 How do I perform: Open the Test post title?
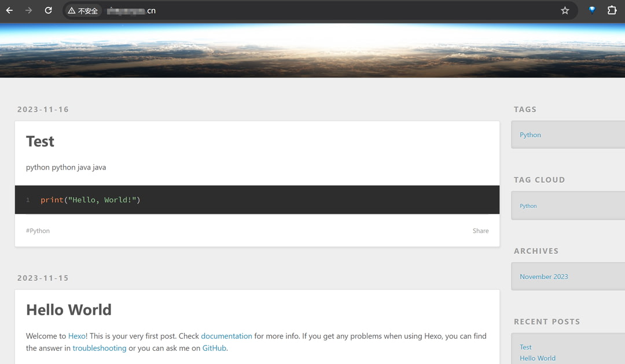[40, 141]
